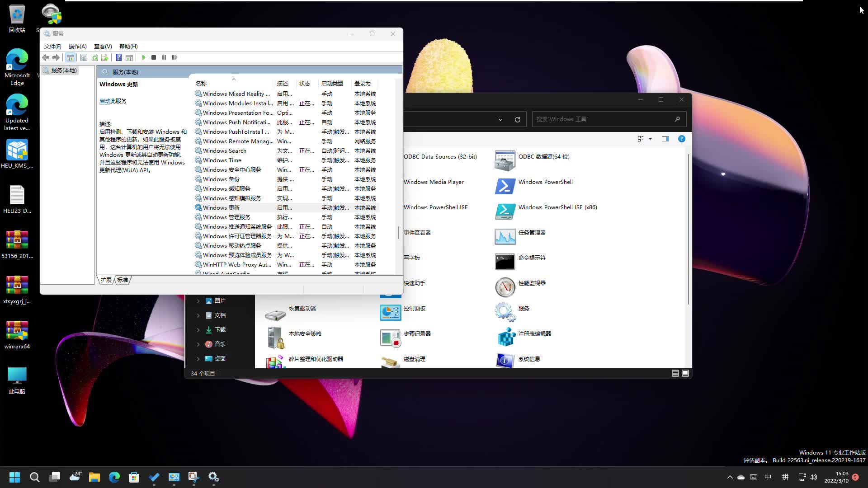Open the address bar dropdown arrow

click(x=500, y=119)
